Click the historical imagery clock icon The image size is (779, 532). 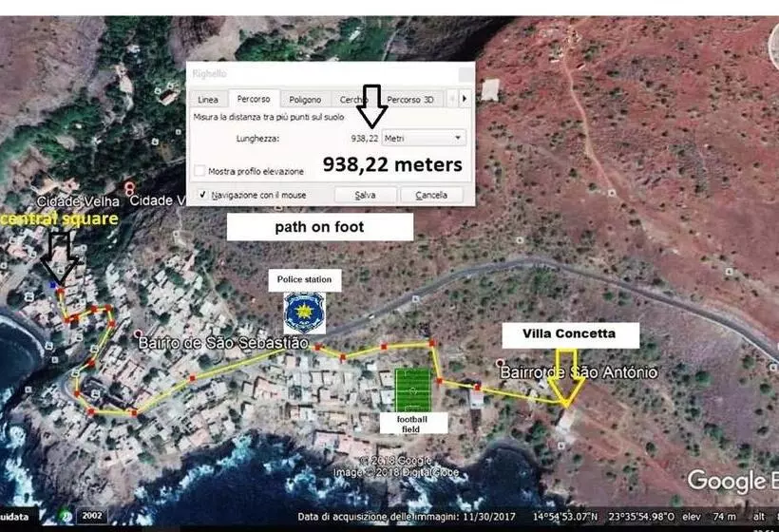click(66, 516)
